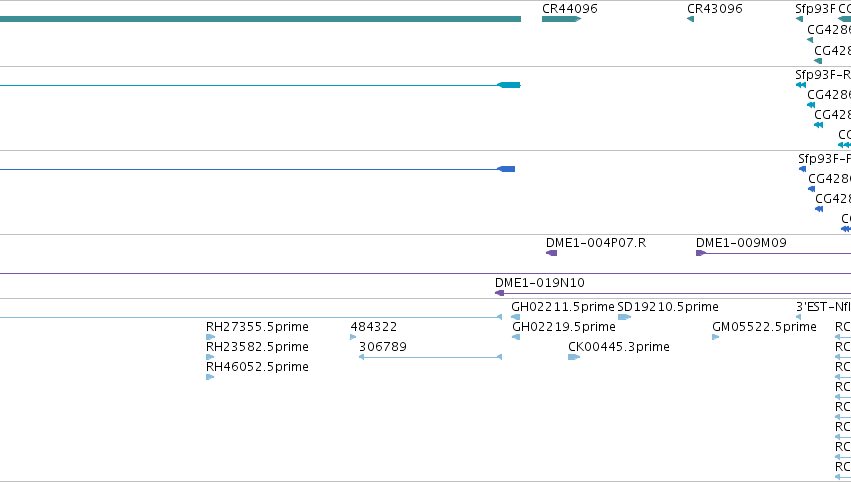This screenshot has height=482, width=851.
Task: Select the GH02211.5prime light-blue glyph
Action: (516, 317)
